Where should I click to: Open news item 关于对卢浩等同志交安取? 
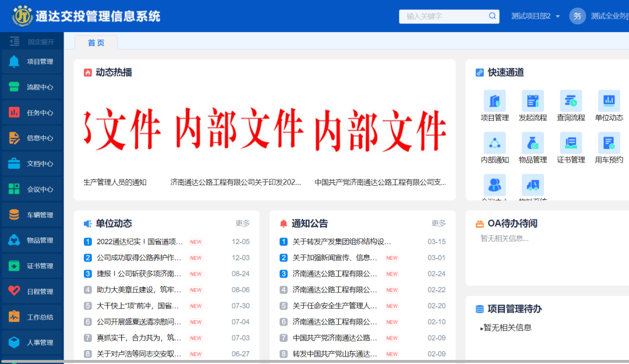[x=139, y=354]
